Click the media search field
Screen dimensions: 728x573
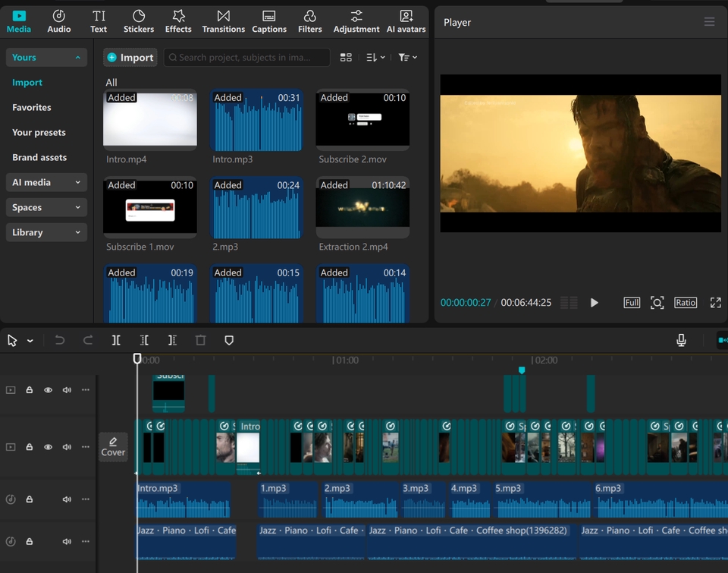[x=246, y=57]
